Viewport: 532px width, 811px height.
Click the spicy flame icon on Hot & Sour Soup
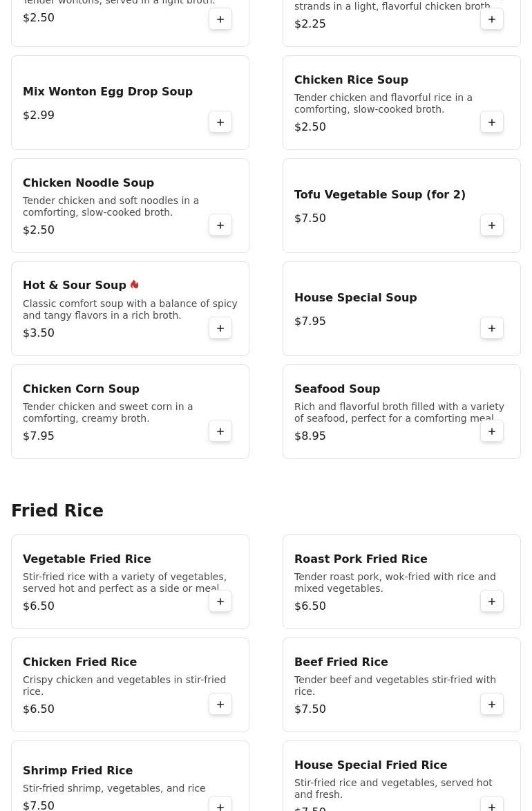pyautogui.click(x=135, y=284)
